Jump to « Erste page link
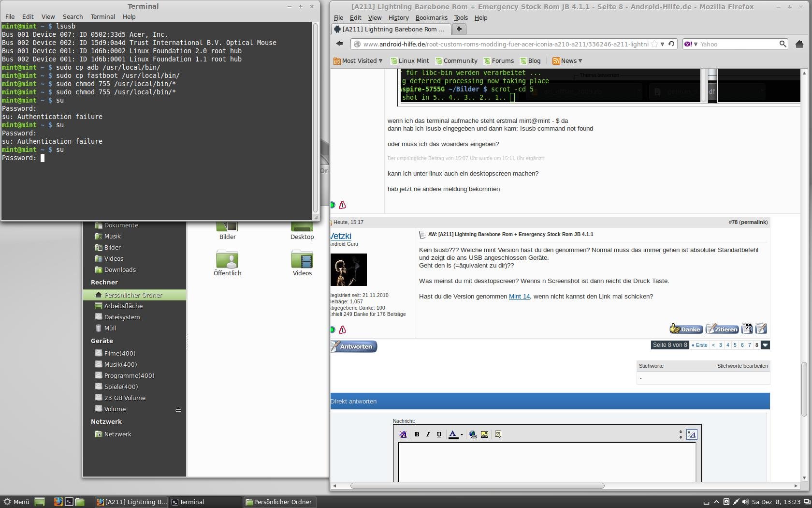The image size is (812, 508). 699,345
